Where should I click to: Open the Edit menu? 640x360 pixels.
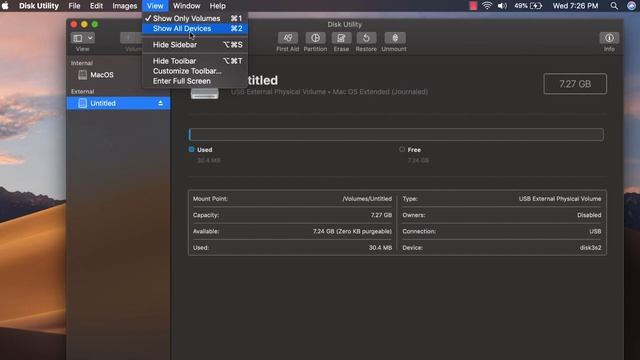[96, 6]
